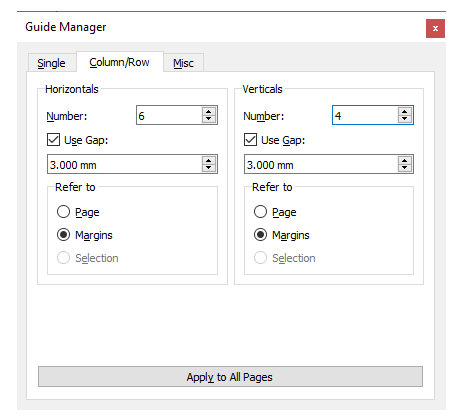Select Page radio button under Verticals
Viewport: 459px width, 420px height.
click(x=260, y=212)
